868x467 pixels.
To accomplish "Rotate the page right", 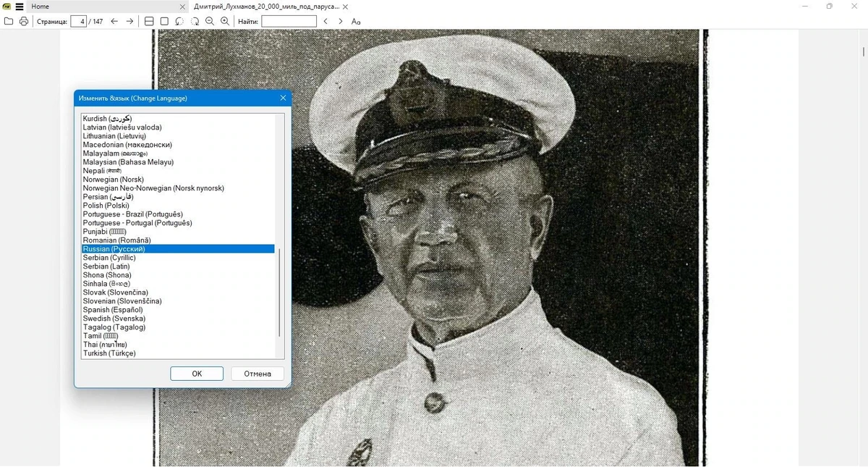I will click(195, 22).
